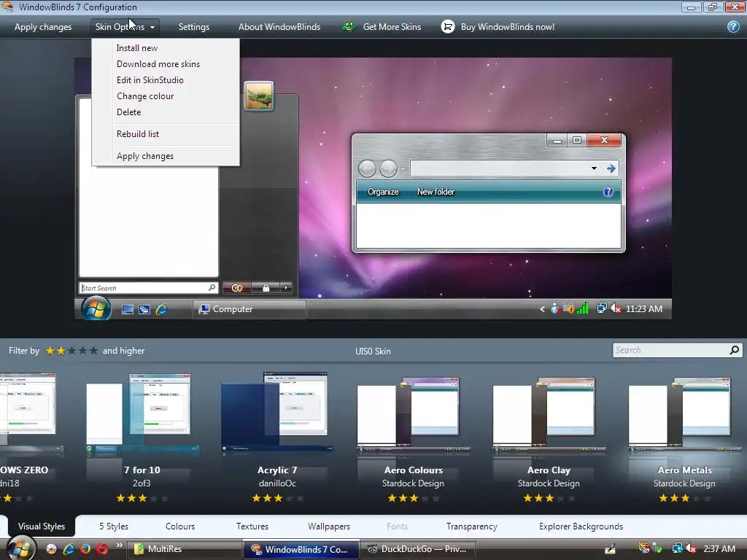The height and width of the screenshot is (560, 747).
Task: Click the preview Start orb in skin preview
Action: tap(96, 308)
